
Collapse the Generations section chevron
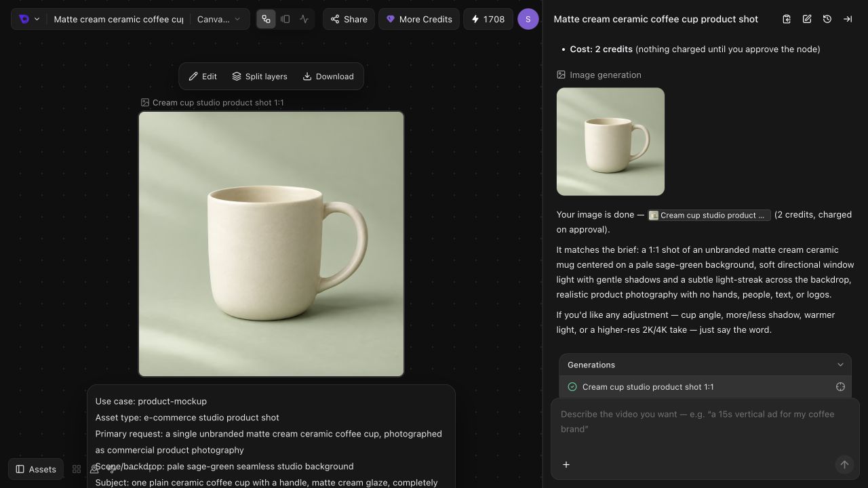[840, 365]
